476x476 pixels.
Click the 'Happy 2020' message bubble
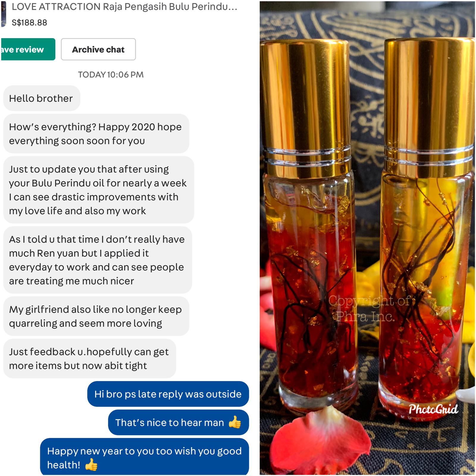click(x=96, y=134)
